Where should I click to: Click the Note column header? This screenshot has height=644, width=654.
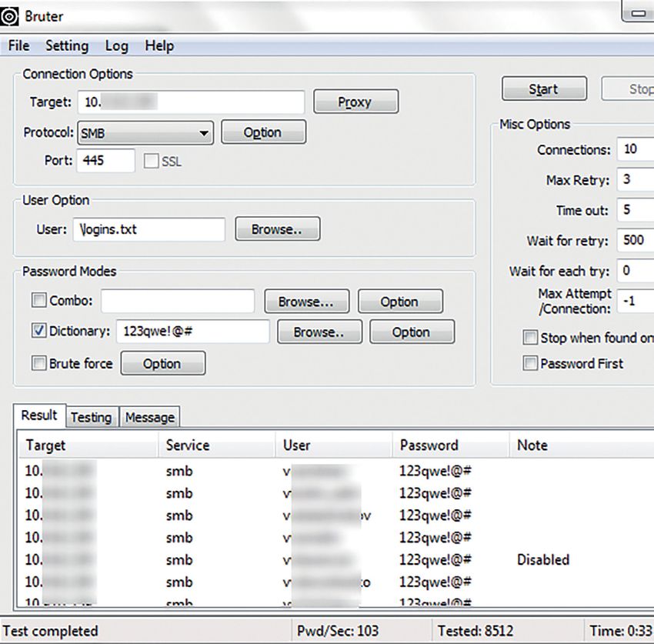tap(582, 445)
